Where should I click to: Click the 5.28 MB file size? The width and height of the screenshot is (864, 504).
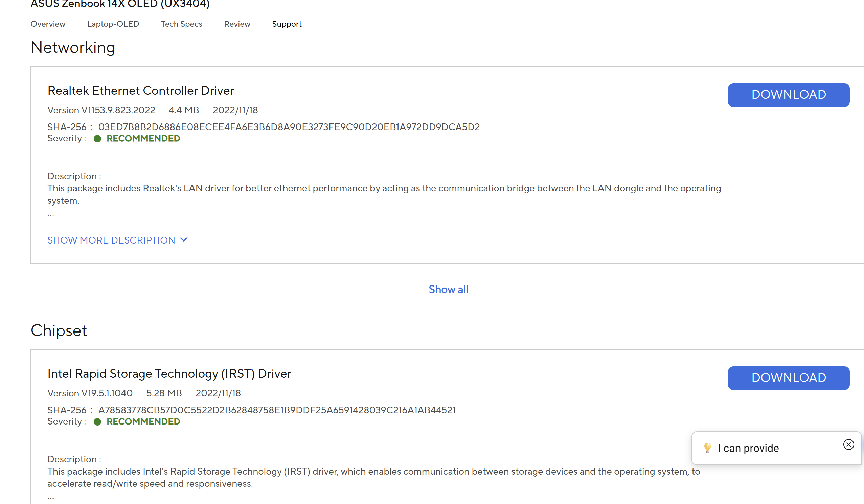164,393
